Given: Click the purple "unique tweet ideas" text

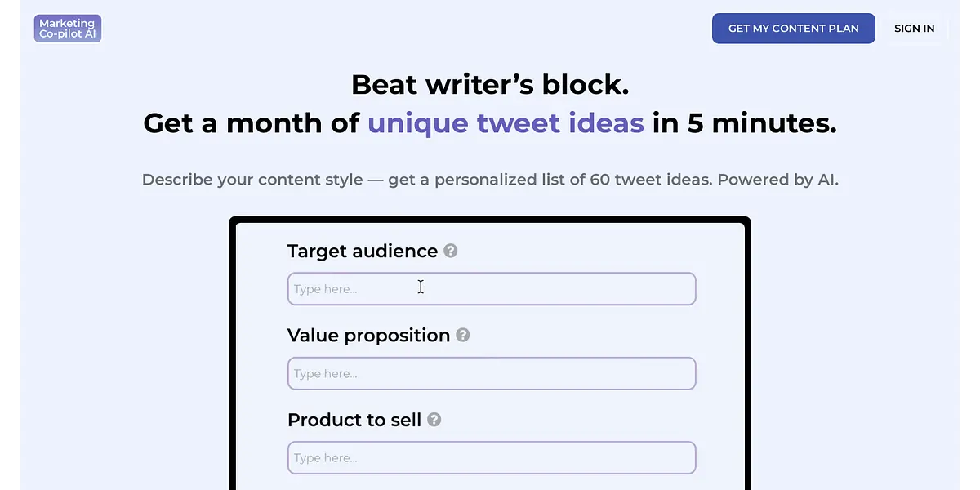Looking at the screenshot, I should pos(506,123).
